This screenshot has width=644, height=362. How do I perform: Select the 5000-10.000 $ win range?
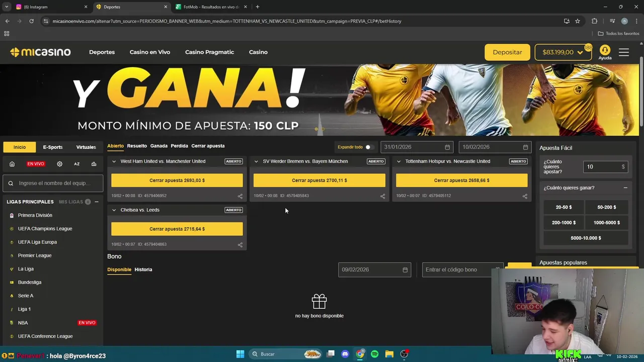tap(586, 238)
